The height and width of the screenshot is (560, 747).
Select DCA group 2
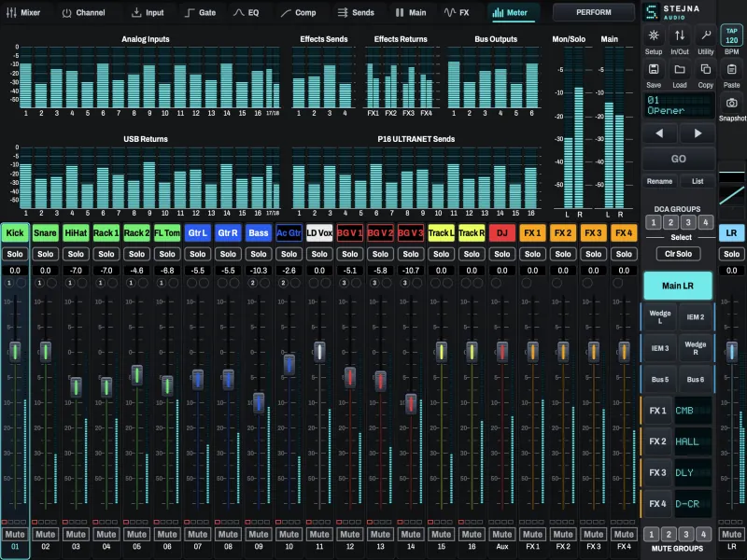coord(670,222)
